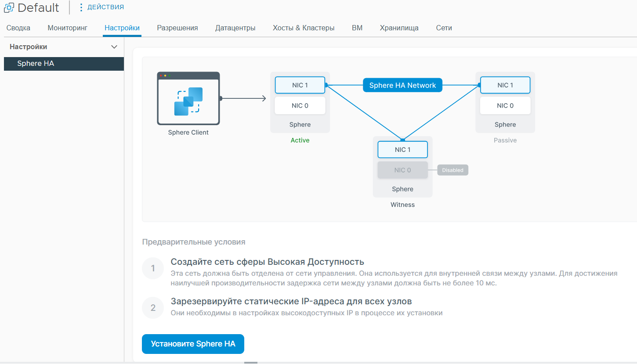Open the ВМ tab

click(357, 28)
